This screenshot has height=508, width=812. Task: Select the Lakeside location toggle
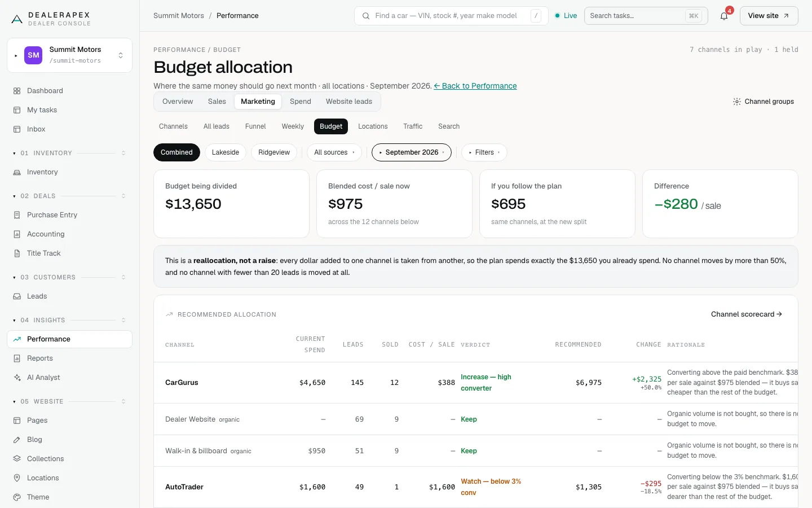click(226, 152)
